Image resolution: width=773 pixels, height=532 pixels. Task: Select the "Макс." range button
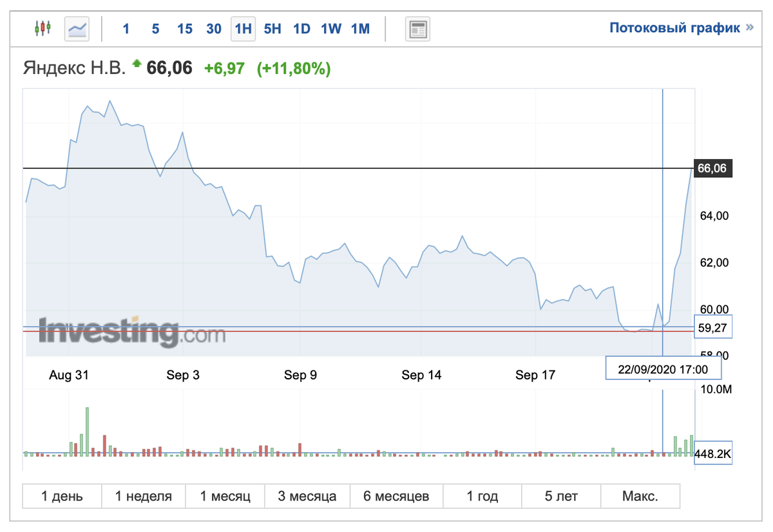[640, 496]
